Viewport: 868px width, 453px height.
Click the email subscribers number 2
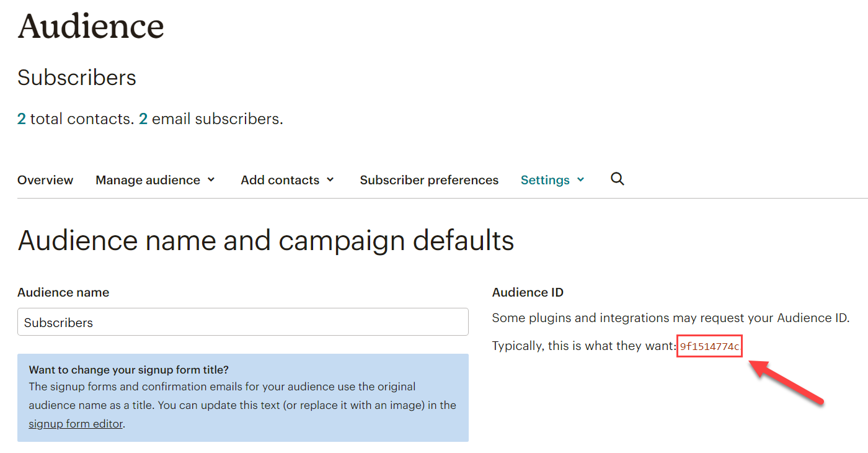click(143, 119)
